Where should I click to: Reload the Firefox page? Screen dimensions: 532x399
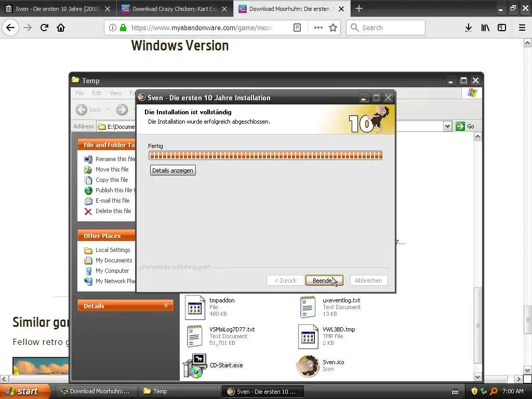click(44, 28)
